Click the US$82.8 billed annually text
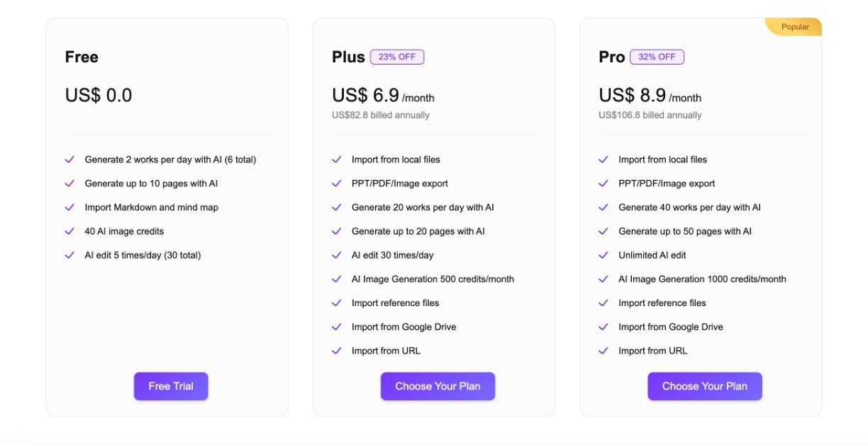This screenshot has width=868, height=445. tap(381, 115)
